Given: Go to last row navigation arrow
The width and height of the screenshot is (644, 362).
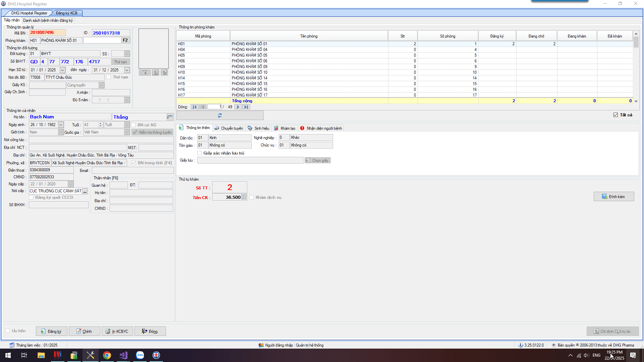Looking at the screenshot, I should 246,107.
